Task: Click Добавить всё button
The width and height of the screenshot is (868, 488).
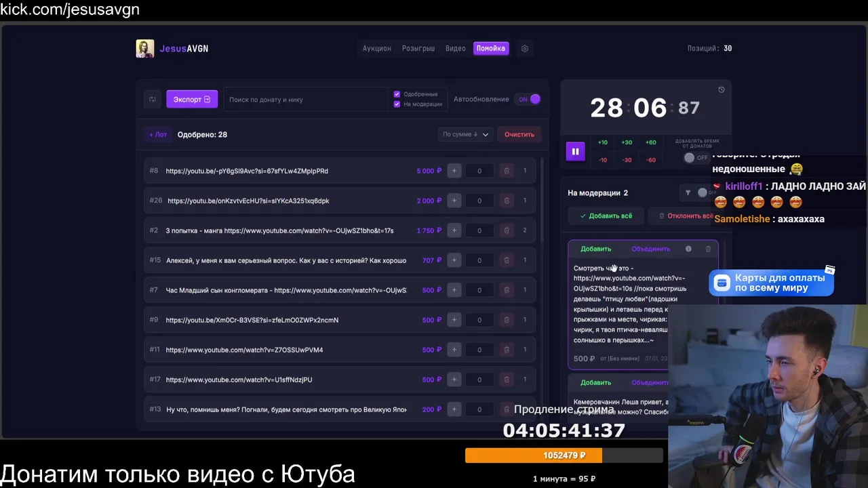Action: click(606, 216)
